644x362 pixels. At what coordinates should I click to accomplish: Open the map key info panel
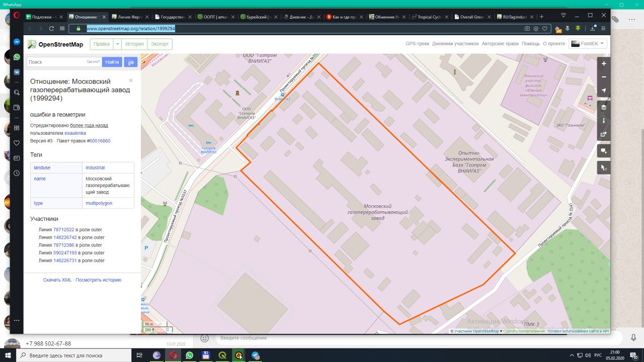click(x=604, y=121)
